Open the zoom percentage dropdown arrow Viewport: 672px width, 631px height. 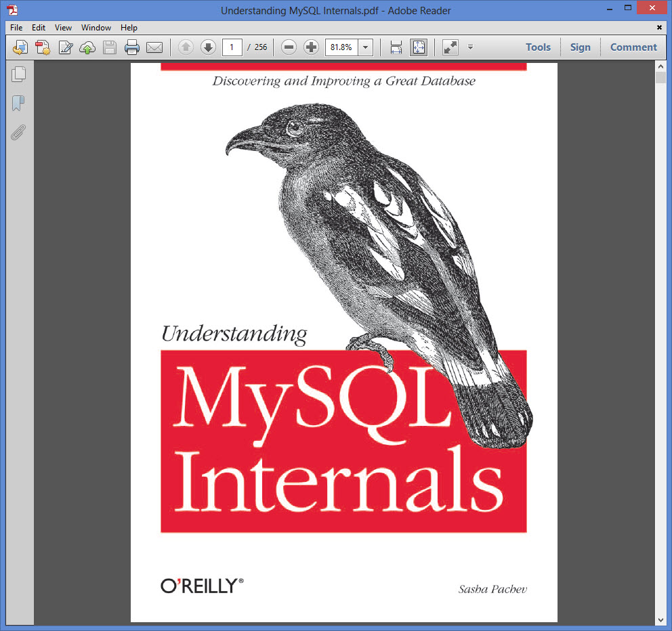pyautogui.click(x=366, y=47)
